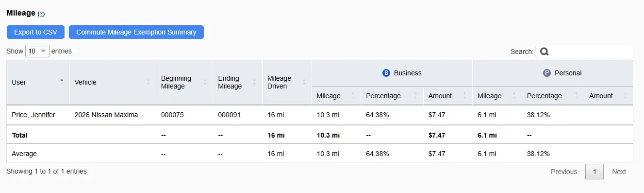Open the Show entries dropdown
The image size is (644, 193).
pyautogui.click(x=37, y=51)
